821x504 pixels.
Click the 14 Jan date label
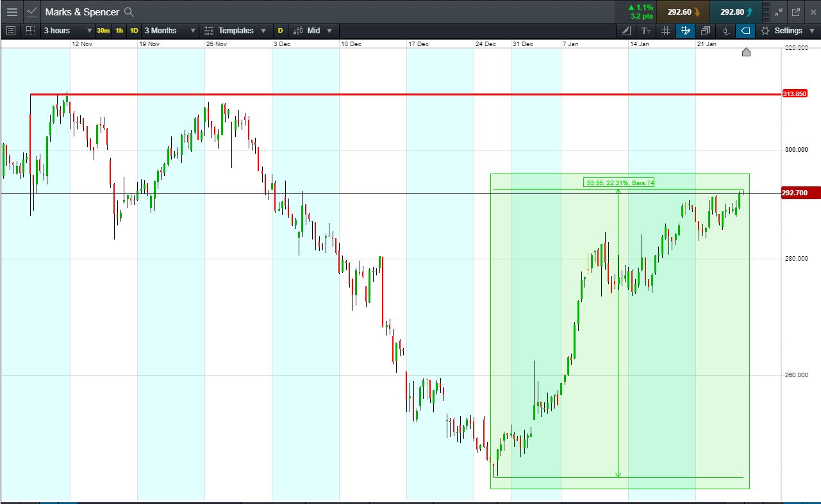point(640,44)
